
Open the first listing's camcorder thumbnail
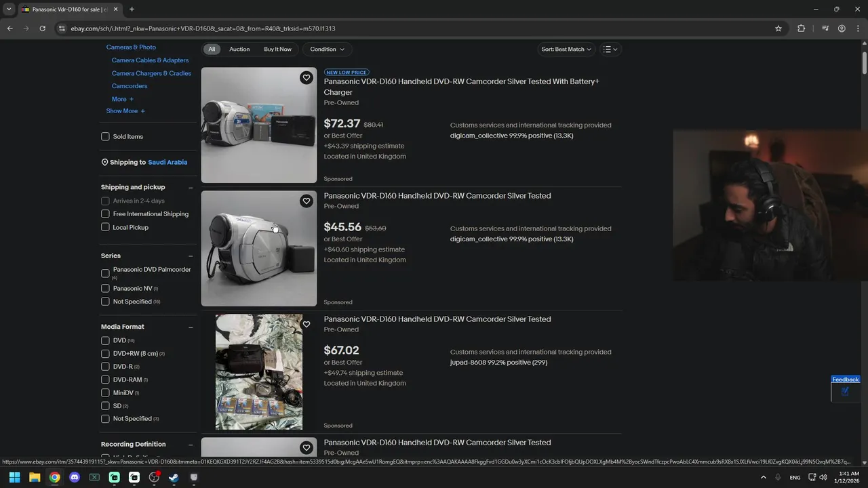coord(259,125)
